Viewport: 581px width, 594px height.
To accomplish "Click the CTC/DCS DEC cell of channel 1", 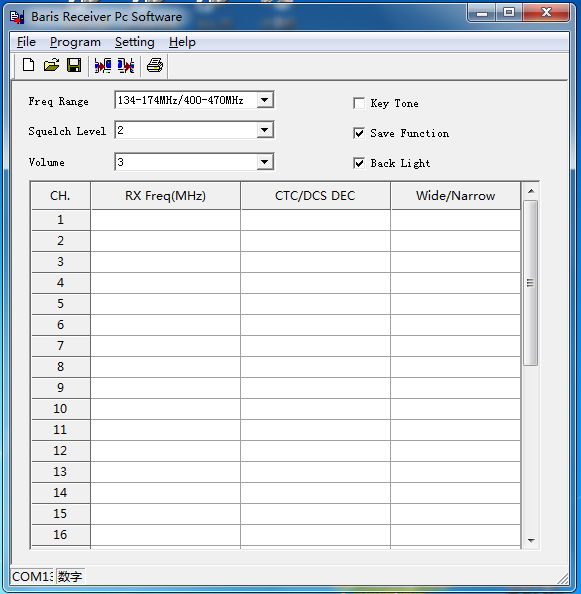I will click(315, 220).
